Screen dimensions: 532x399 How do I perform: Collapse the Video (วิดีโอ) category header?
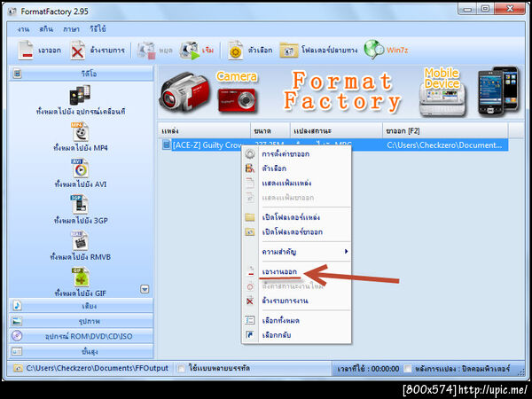[x=81, y=74]
